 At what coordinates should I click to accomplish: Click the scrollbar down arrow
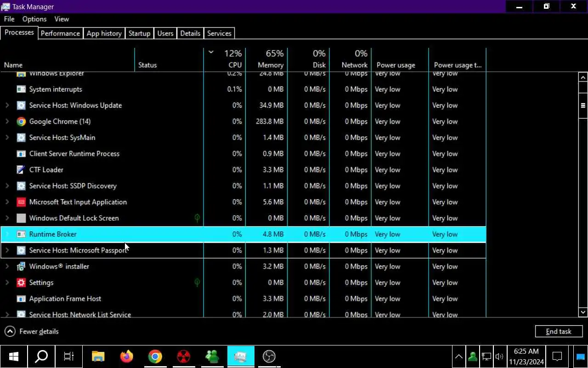(583, 312)
